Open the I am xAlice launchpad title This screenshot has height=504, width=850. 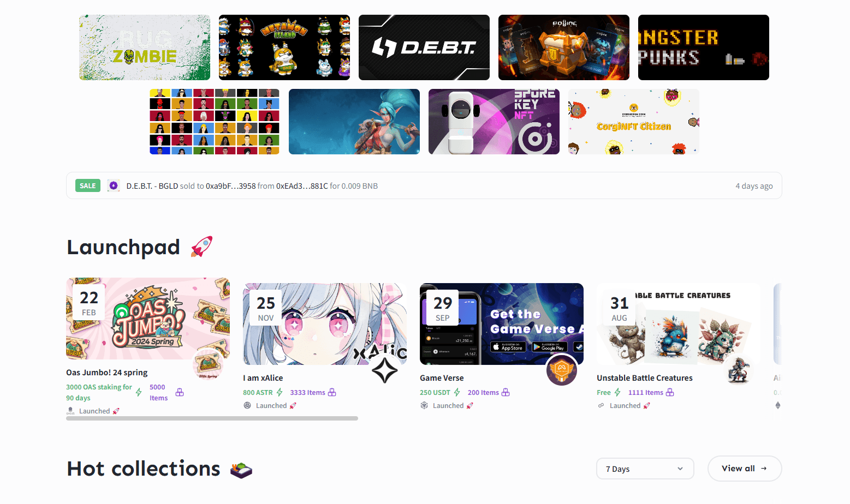[x=263, y=378]
